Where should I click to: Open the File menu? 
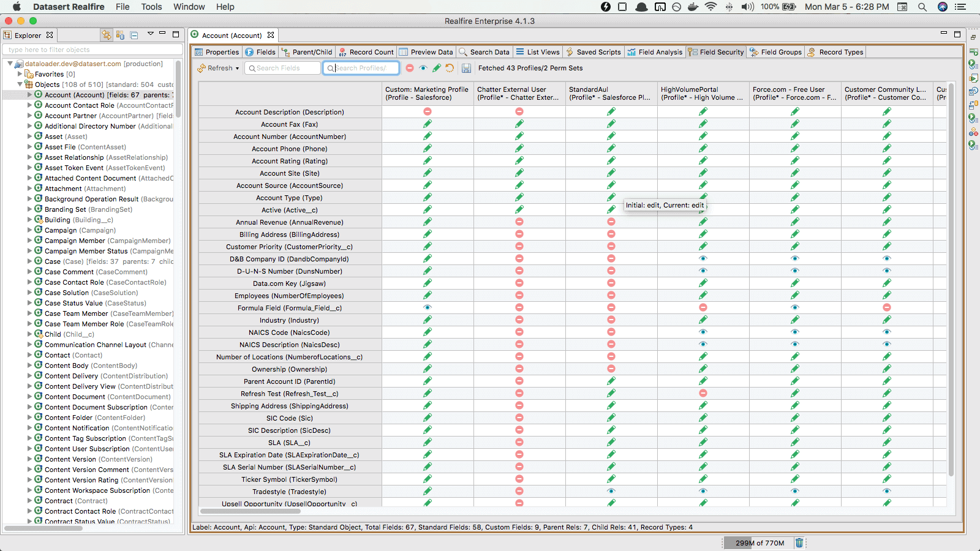tap(123, 7)
